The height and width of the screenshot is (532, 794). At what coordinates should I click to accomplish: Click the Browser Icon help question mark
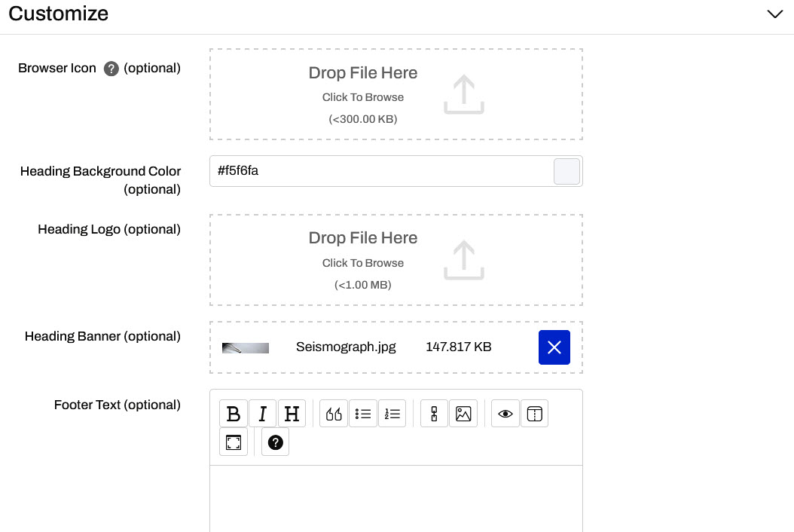pyautogui.click(x=111, y=69)
